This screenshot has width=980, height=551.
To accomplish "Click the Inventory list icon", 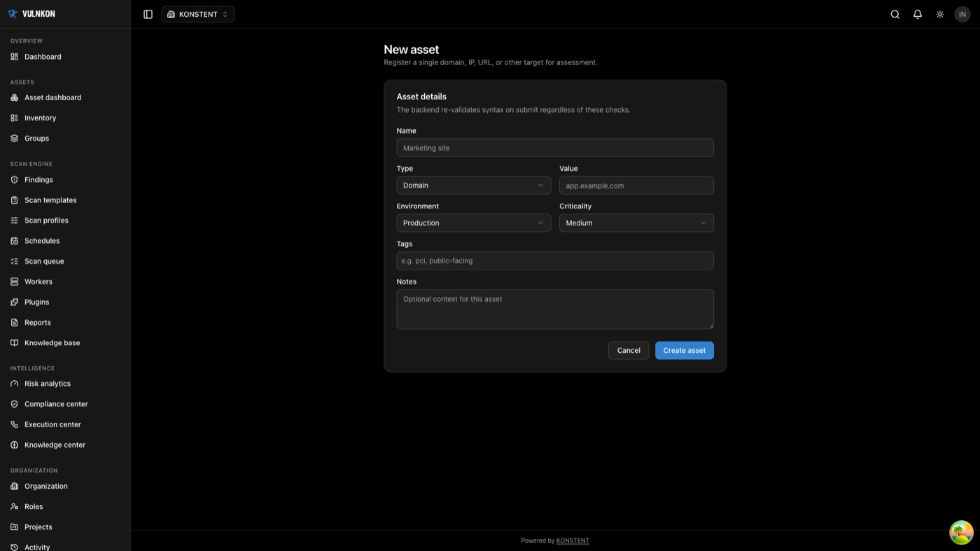I will click(x=14, y=118).
